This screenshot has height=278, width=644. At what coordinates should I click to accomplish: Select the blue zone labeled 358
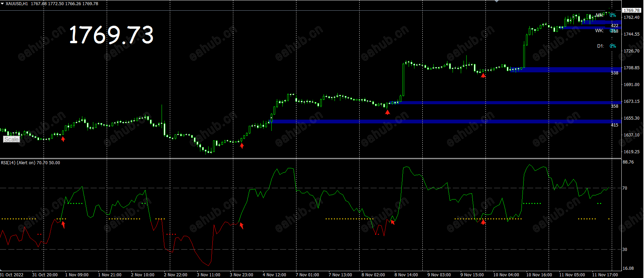(510, 102)
